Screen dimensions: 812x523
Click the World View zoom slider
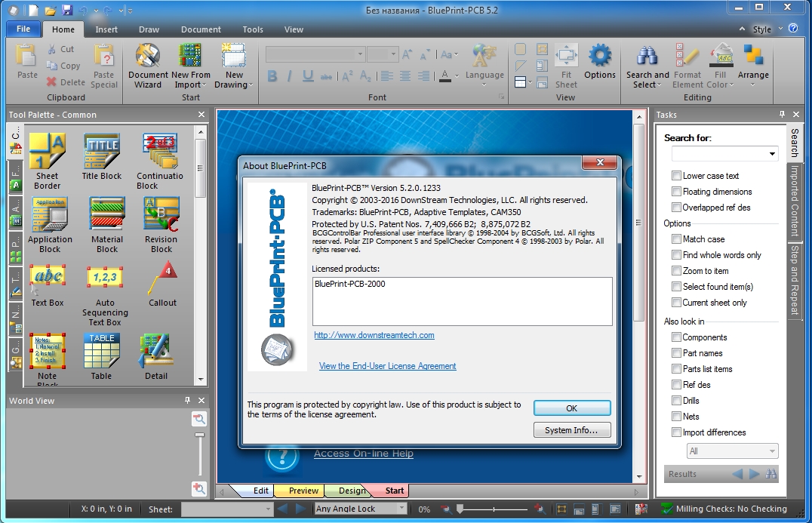(x=199, y=435)
